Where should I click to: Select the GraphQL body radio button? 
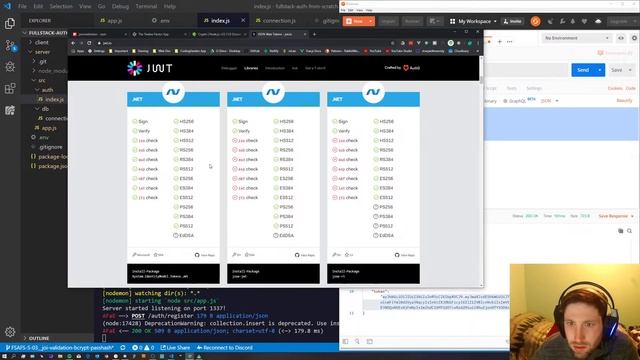point(505,101)
